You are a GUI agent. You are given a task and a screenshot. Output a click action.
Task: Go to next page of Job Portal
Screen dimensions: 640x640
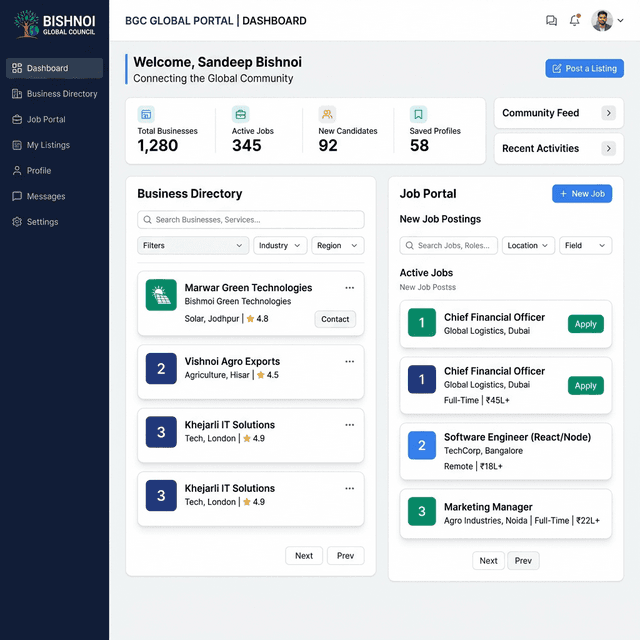(489, 561)
